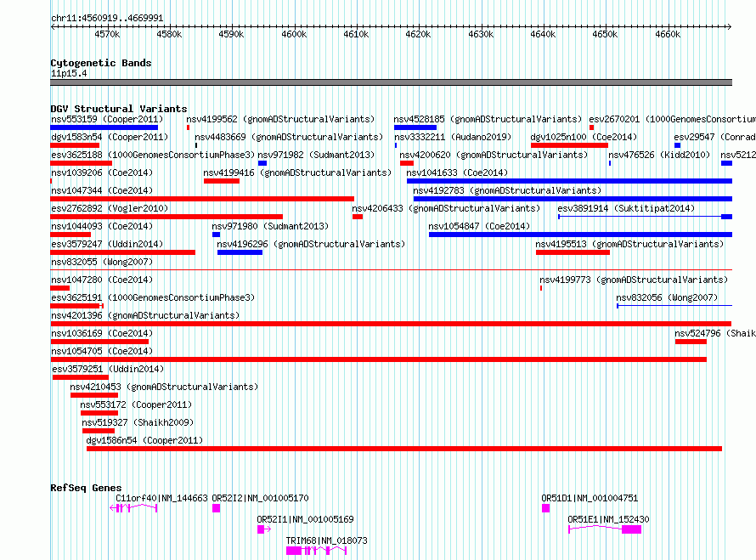Click the 4610k ruler position mark

(x=356, y=34)
